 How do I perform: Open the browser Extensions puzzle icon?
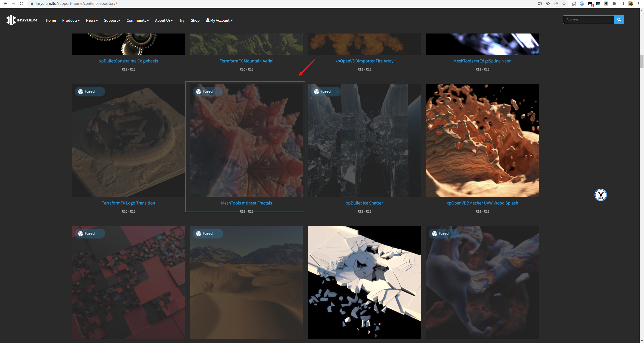click(x=614, y=4)
